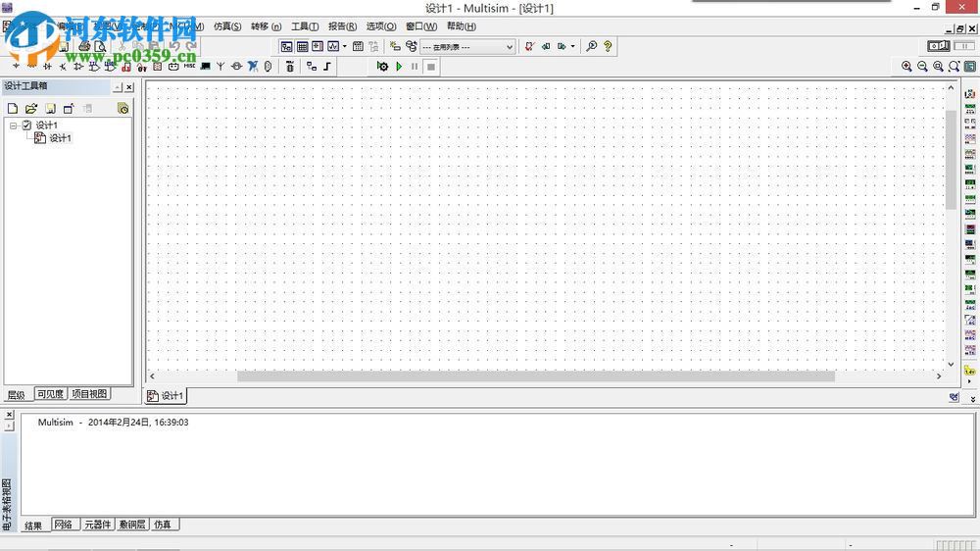Expand more instruments double chevron
The image size is (980, 551).
[x=972, y=398]
